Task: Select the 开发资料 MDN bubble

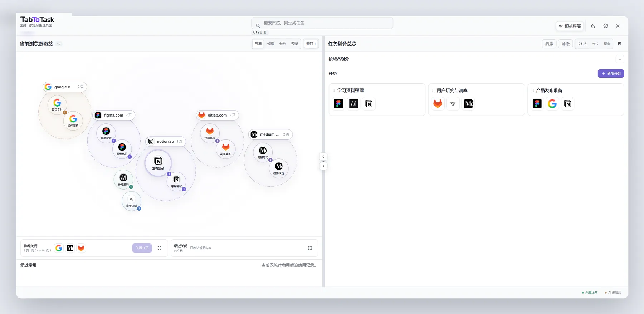Action: click(x=123, y=180)
